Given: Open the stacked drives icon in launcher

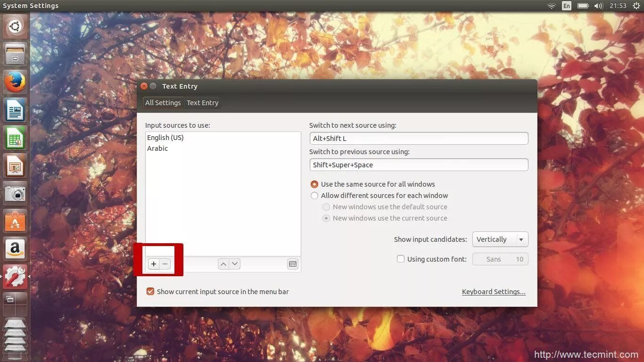Looking at the screenshot, I should [15, 339].
